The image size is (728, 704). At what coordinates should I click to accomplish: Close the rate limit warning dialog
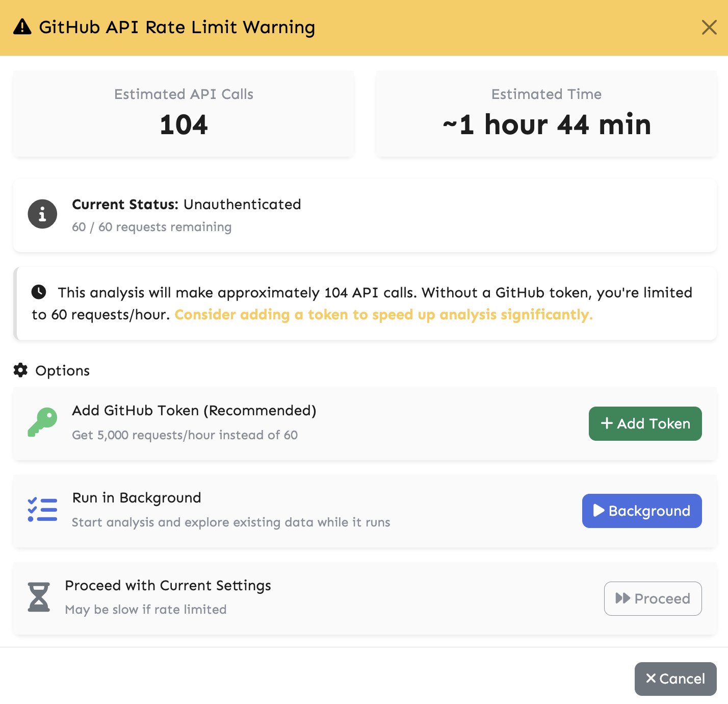point(709,28)
